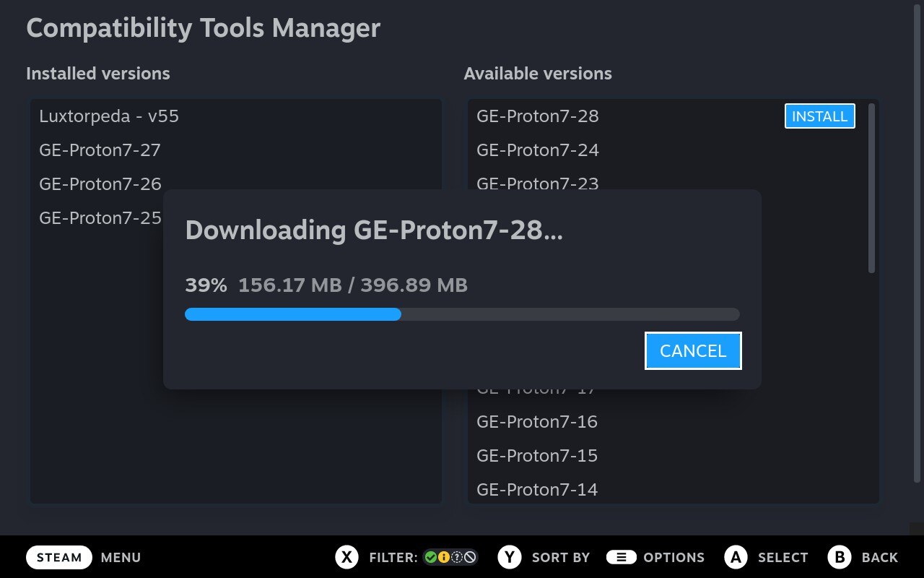924x578 pixels.
Task: Select GE-Proton7-28 in available versions
Action: (x=538, y=116)
